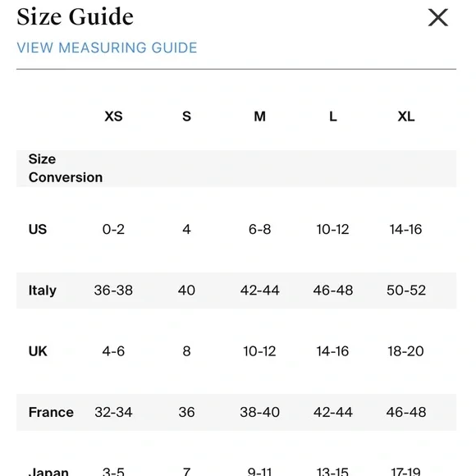
Task: Select the S size column header
Action: (186, 117)
